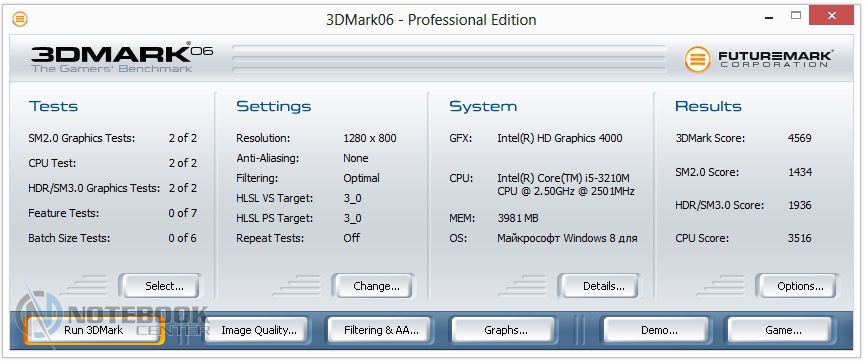The height and width of the screenshot is (362, 865).
Task: Click the Tests section heading
Action: (x=53, y=106)
